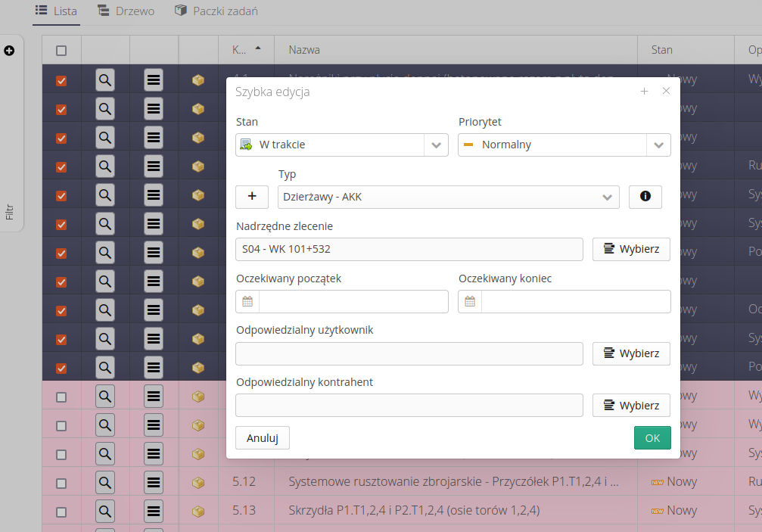Click the plus icon on the dark left sidebar
The image size is (762, 532).
pos(9,51)
